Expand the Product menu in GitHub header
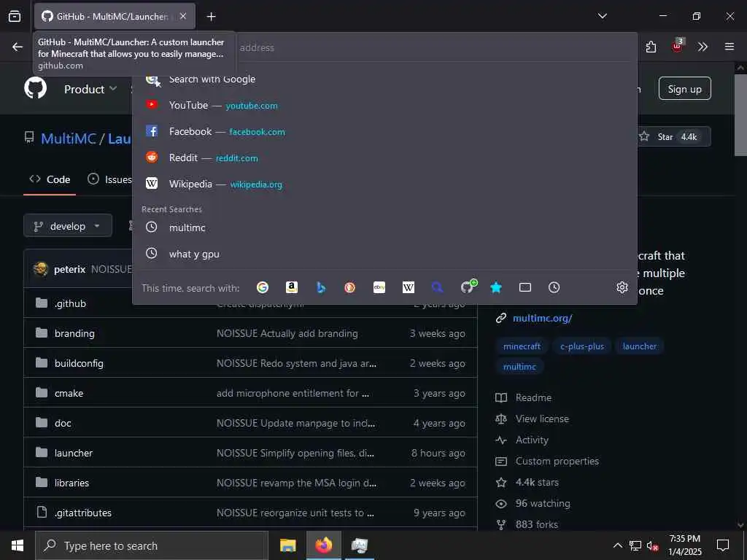The width and height of the screenshot is (747, 560). tap(90, 89)
